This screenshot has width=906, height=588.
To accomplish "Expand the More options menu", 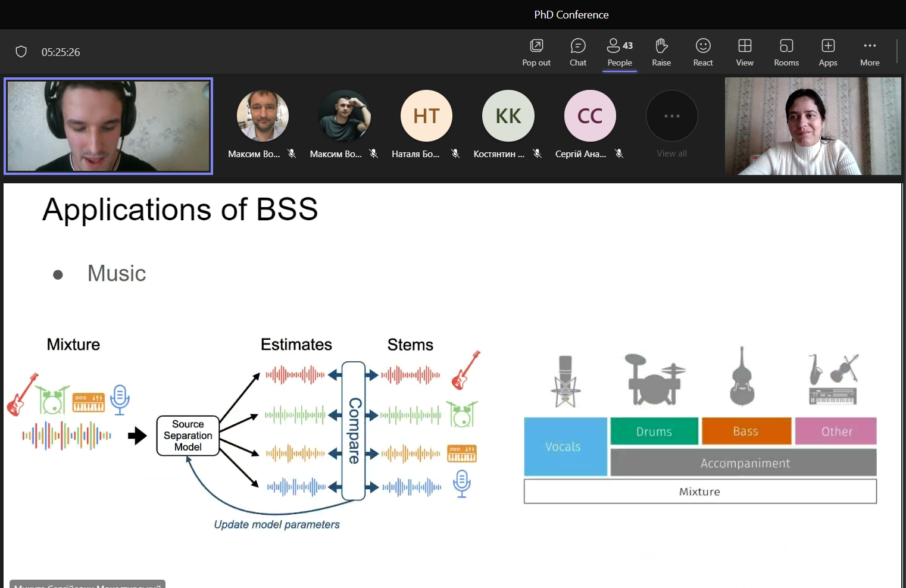I will pos(869,52).
